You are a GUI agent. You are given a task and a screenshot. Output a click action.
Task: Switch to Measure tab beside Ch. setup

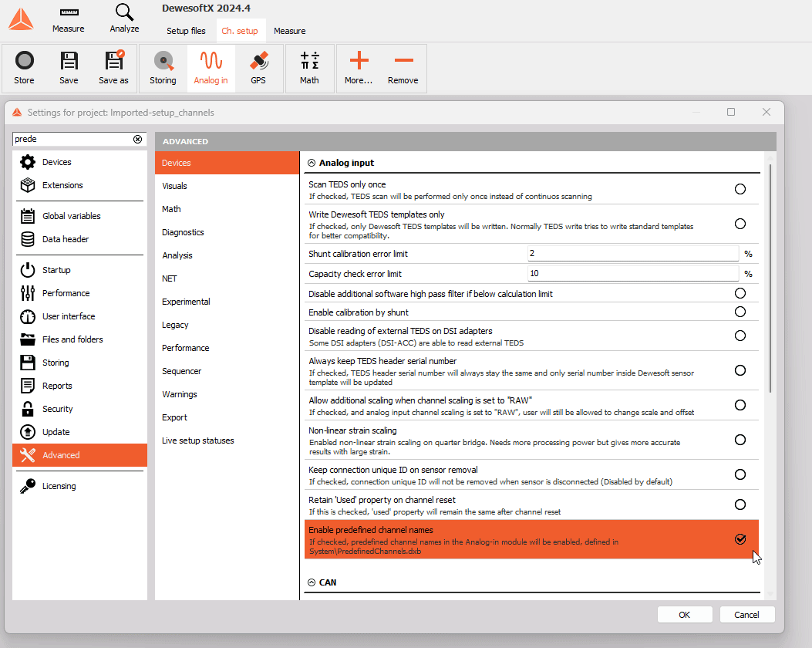click(289, 31)
